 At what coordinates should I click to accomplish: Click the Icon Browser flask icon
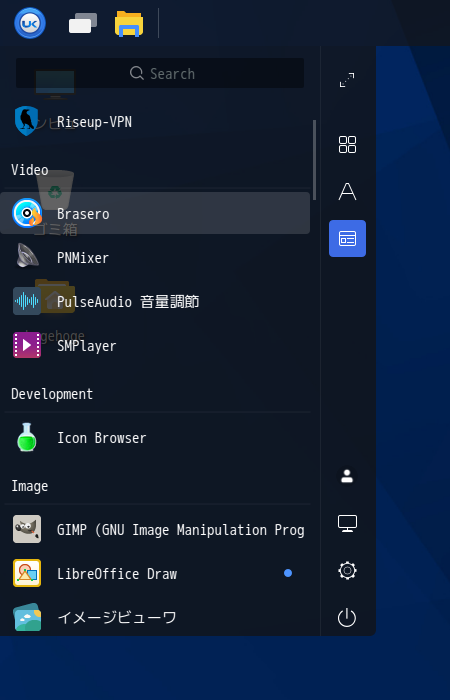click(27, 437)
